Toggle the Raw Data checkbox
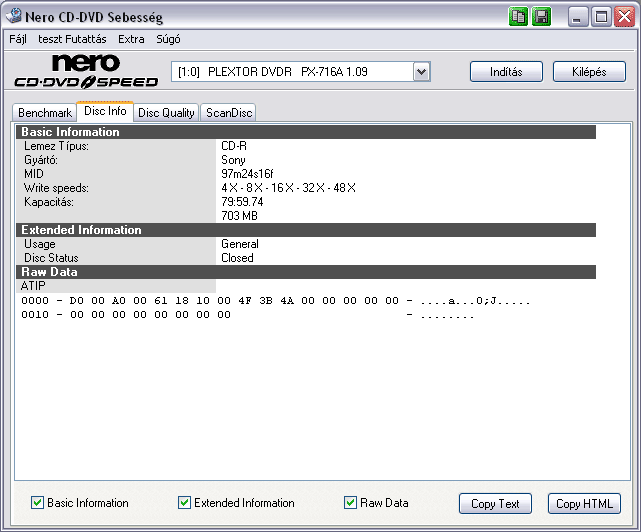The height and width of the screenshot is (532, 641). [x=350, y=503]
